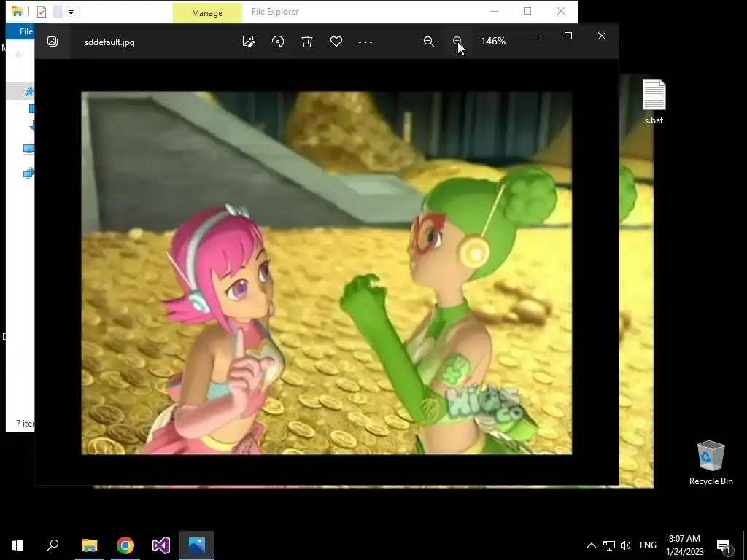Viewport: 747px width, 560px height.
Task: Click the displayed cartoon image
Action: (x=326, y=273)
